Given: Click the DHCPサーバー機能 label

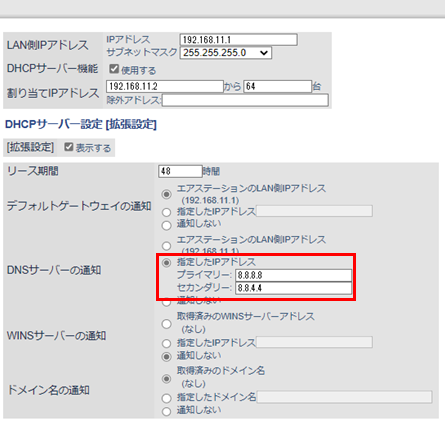Looking at the screenshot, I should (x=52, y=68).
